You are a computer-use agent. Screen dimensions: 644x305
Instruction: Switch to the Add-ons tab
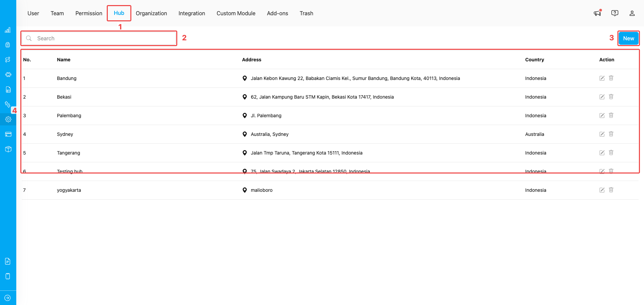(278, 13)
